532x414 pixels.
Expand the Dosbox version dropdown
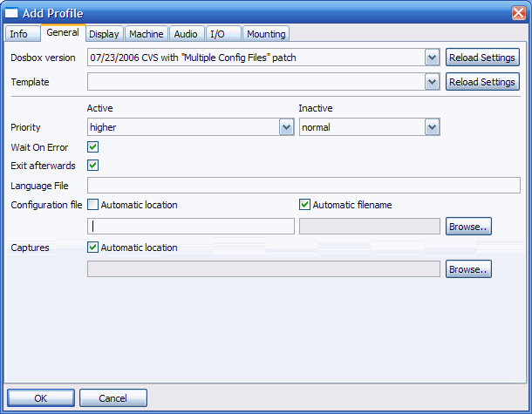point(432,58)
